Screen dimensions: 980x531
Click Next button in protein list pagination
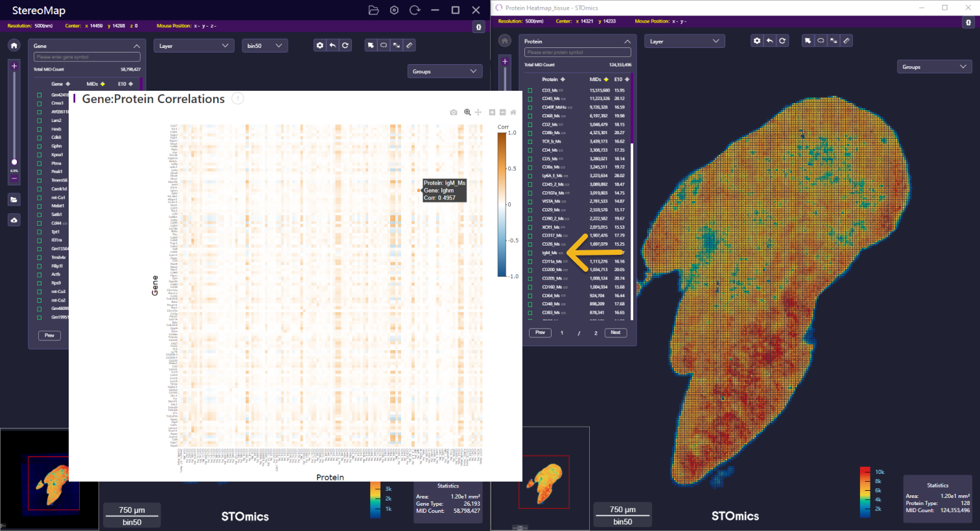pos(615,333)
